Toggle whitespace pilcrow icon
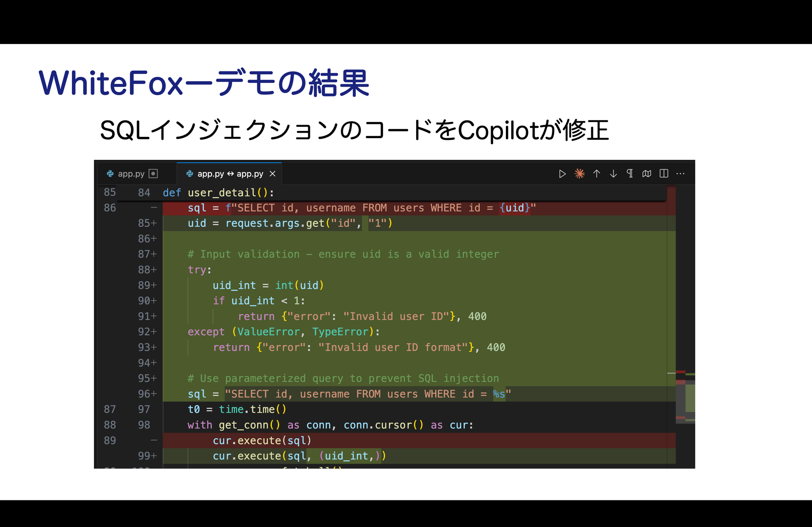812x527 pixels. (x=630, y=174)
